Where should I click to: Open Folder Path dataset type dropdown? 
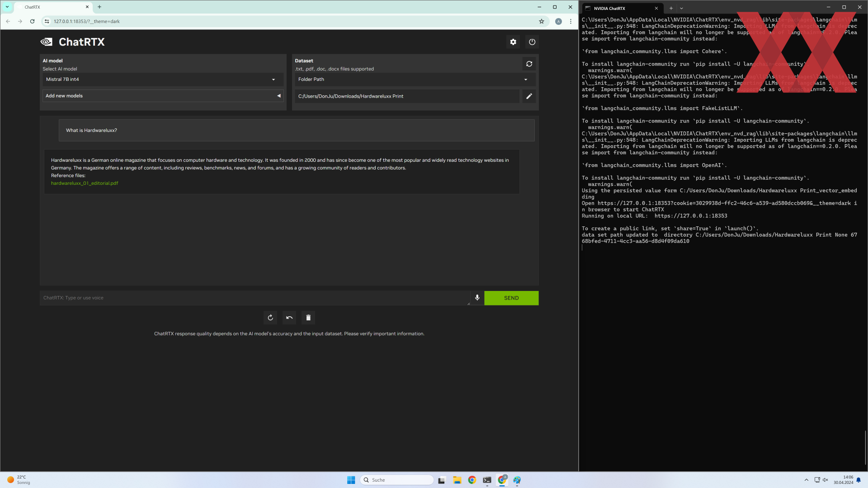pyautogui.click(x=415, y=80)
